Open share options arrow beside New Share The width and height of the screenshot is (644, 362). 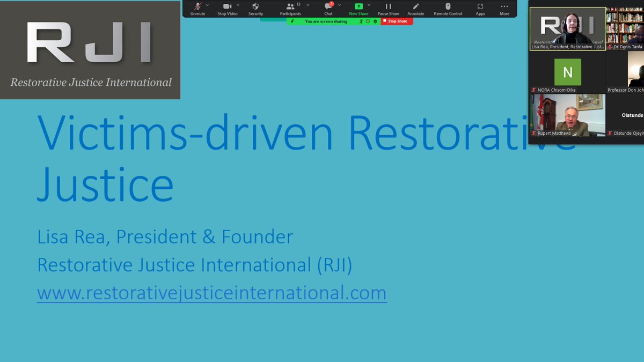[369, 4]
